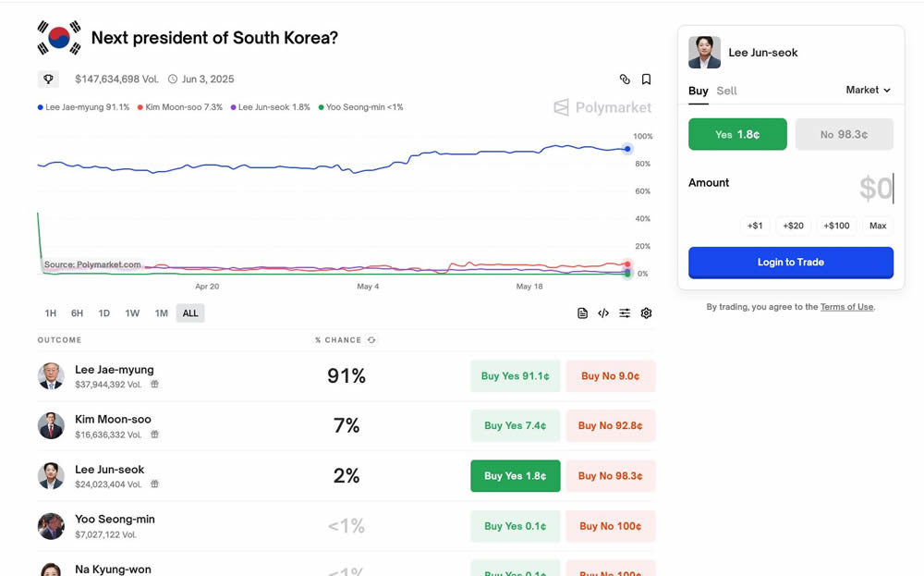
Task: Click the trophy icon below the title
Action: click(x=48, y=80)
